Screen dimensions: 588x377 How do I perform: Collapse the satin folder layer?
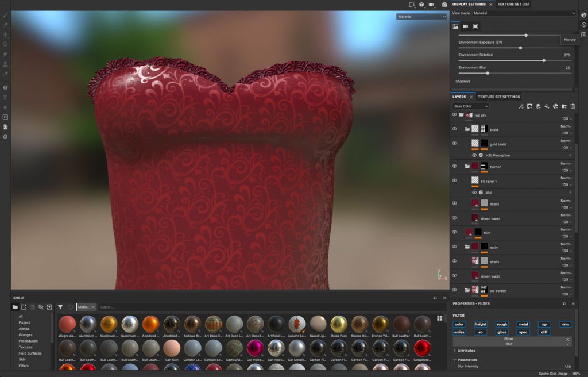[467, 247]
